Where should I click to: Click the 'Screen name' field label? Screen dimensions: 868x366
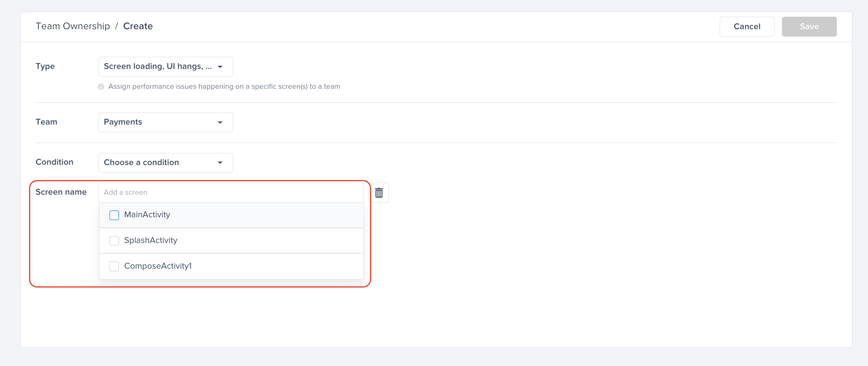pos(61,192)
